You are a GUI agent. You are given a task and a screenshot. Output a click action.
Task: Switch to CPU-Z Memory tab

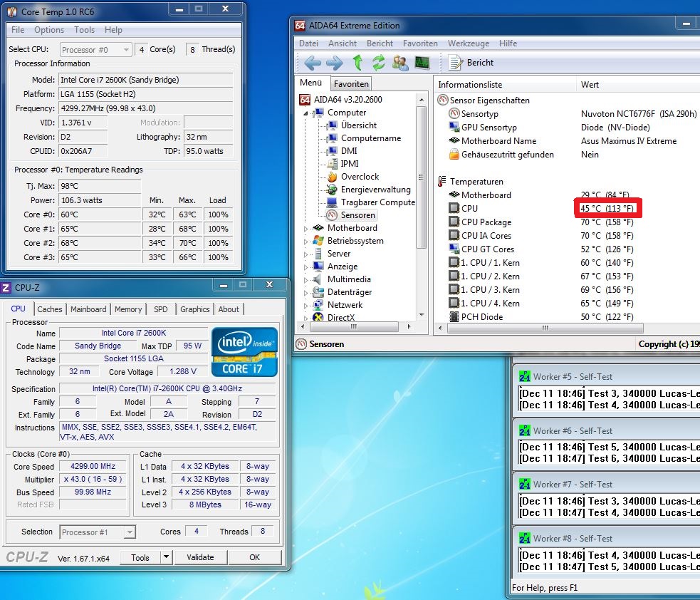click(128, 309)
